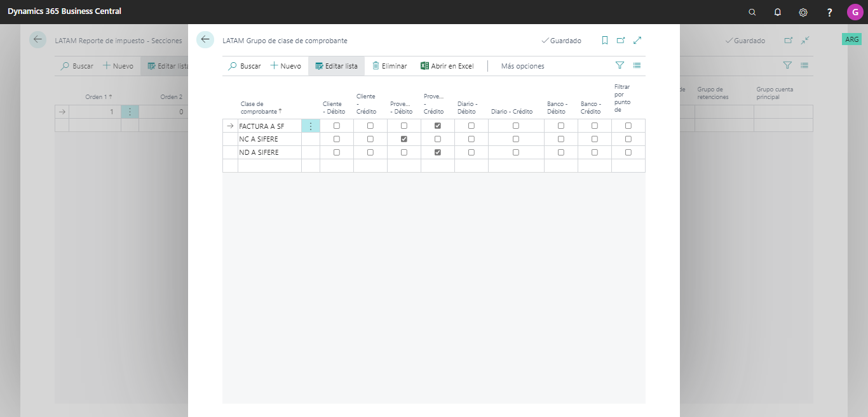The image size is (868, 417).
Task: Open user account avatar G
Action: coord(855,12)
